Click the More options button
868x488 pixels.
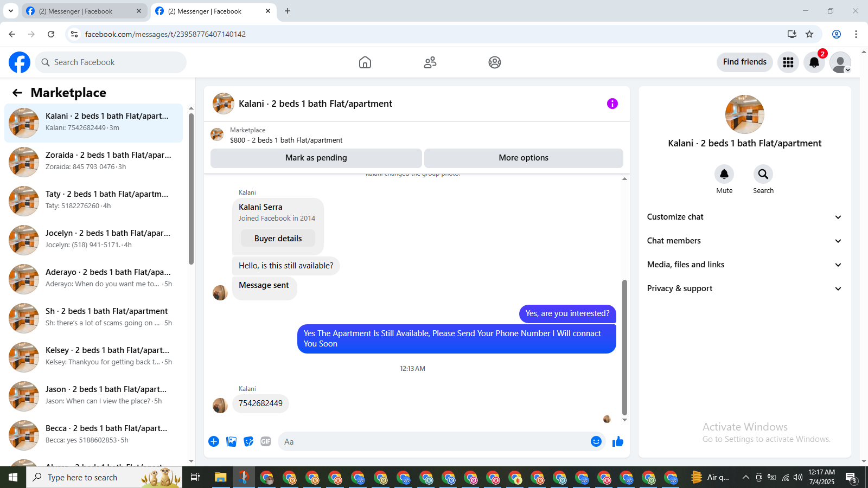[524, 158]
